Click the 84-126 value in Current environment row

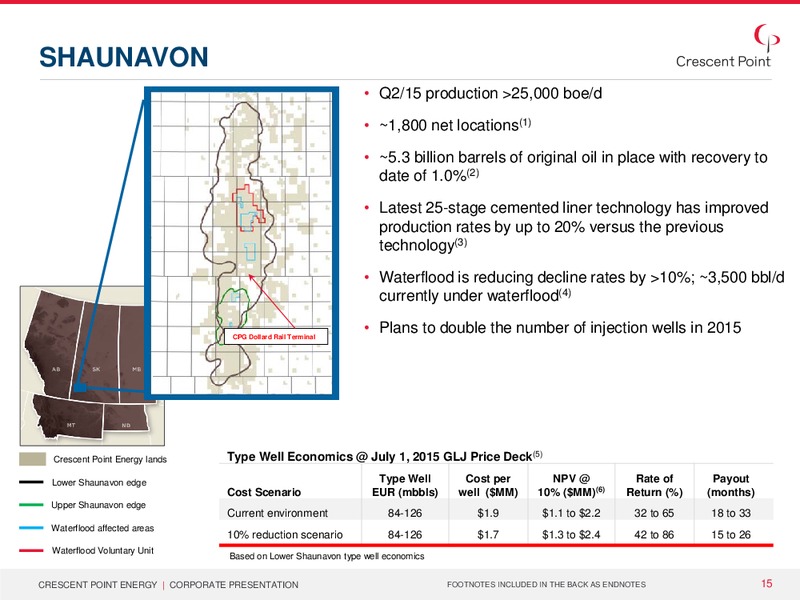pyautogui.click(x=405, y=513)
